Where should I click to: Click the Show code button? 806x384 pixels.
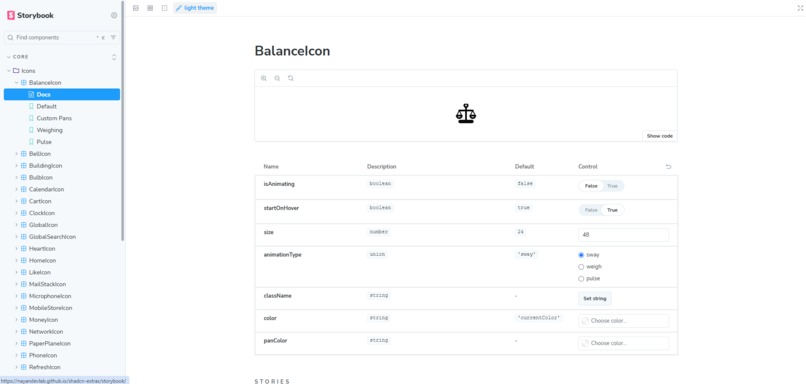[660, 136]
